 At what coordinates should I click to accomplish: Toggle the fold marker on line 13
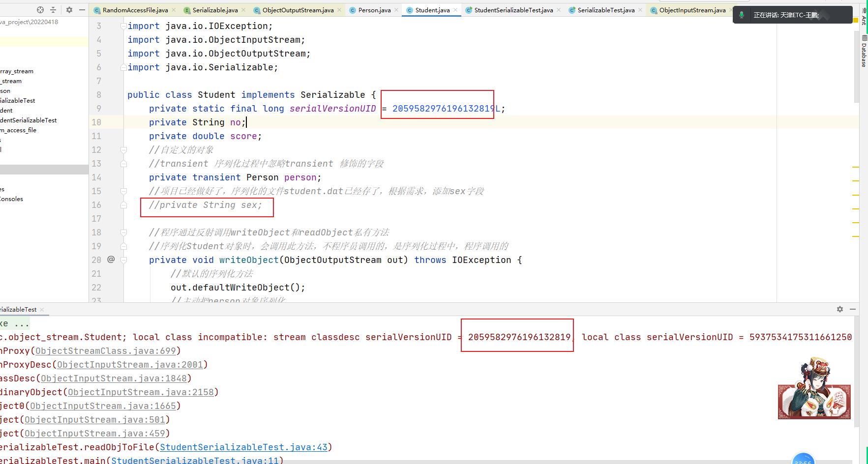click(124, 164)
